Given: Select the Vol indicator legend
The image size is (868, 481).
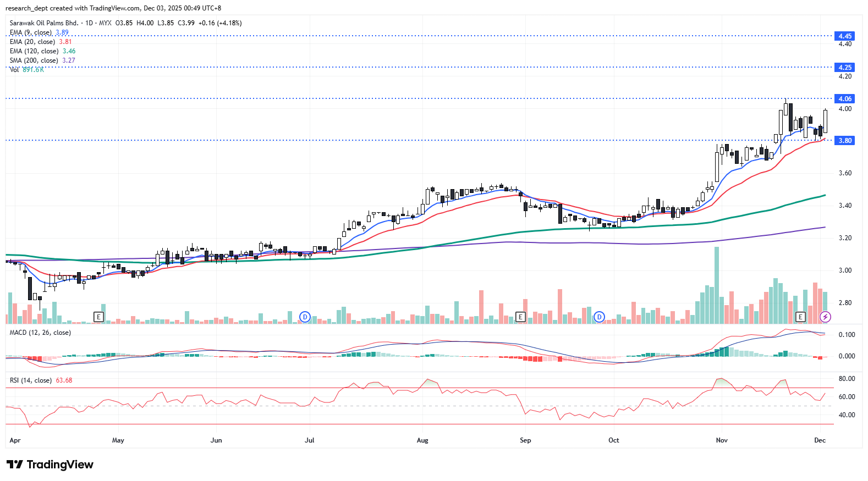Looking at the screenshot, I should pos(14,70).
